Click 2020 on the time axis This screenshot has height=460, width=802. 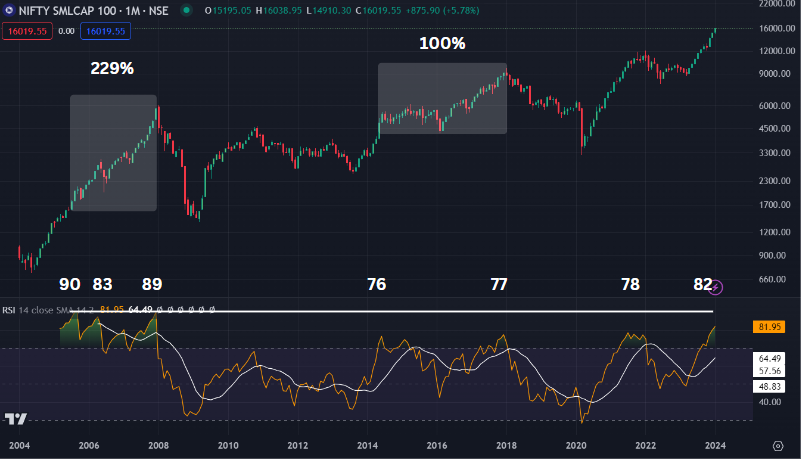click(576, 446)
